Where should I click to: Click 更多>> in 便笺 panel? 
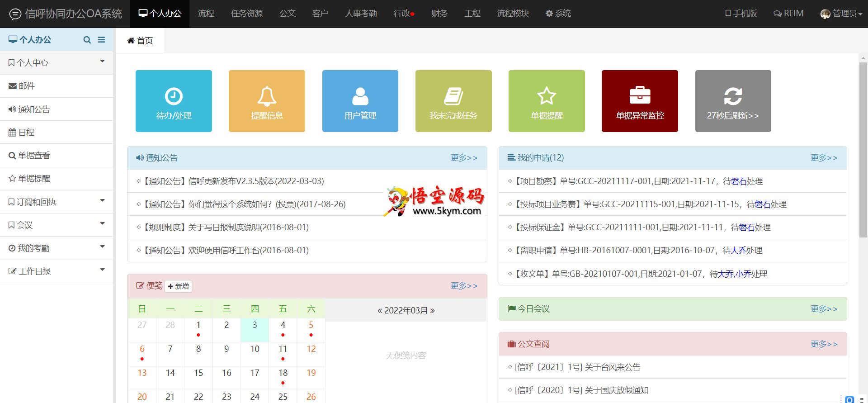point(464,286)
